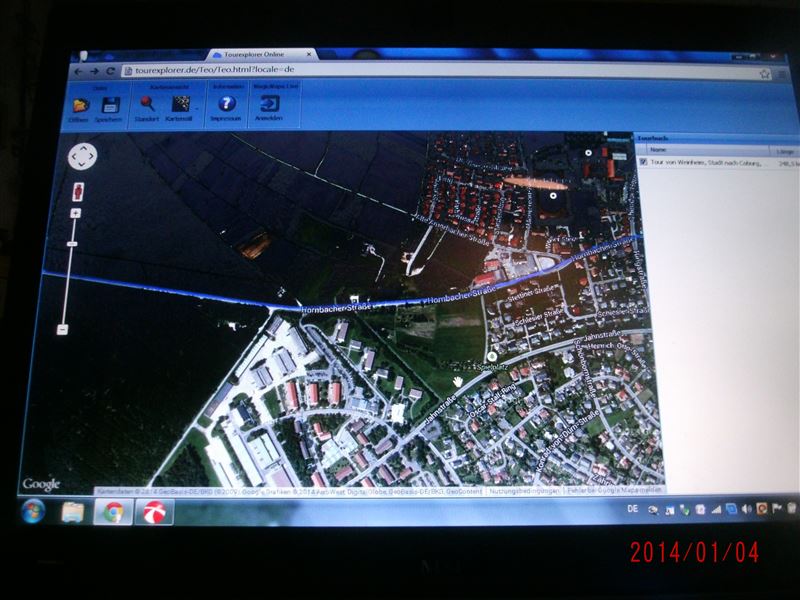The image size is (800, 600).
Task: Select the Standort pin icon
Action: (x=147, y=104)
